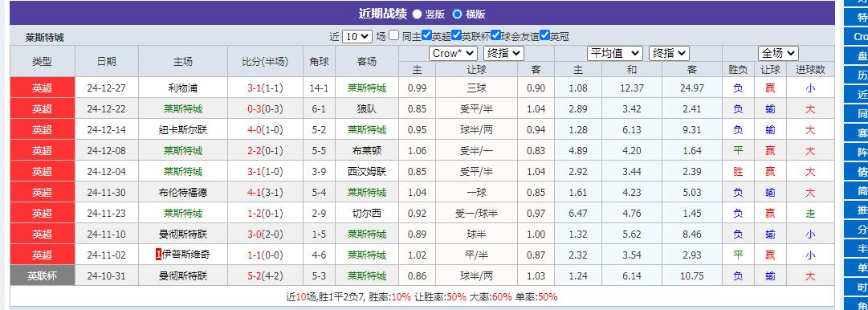
Task: Click odds value 24.97
Action: click(692, 88)
